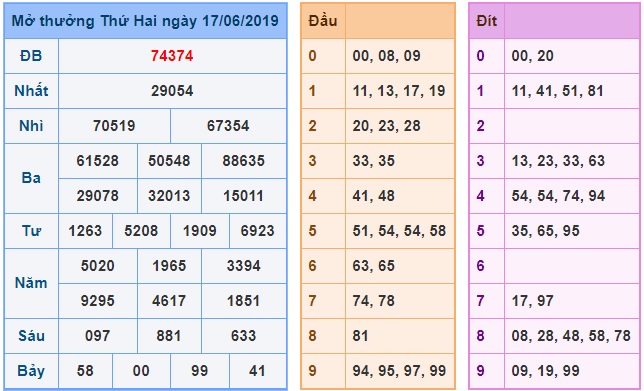Click the Sáu row label
Screen dimensions: 644x391
point(31,336)
